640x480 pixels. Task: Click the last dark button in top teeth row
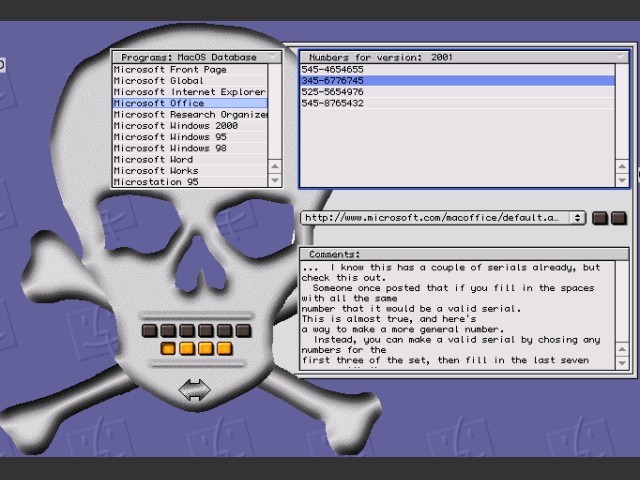[x=243, y=331]
